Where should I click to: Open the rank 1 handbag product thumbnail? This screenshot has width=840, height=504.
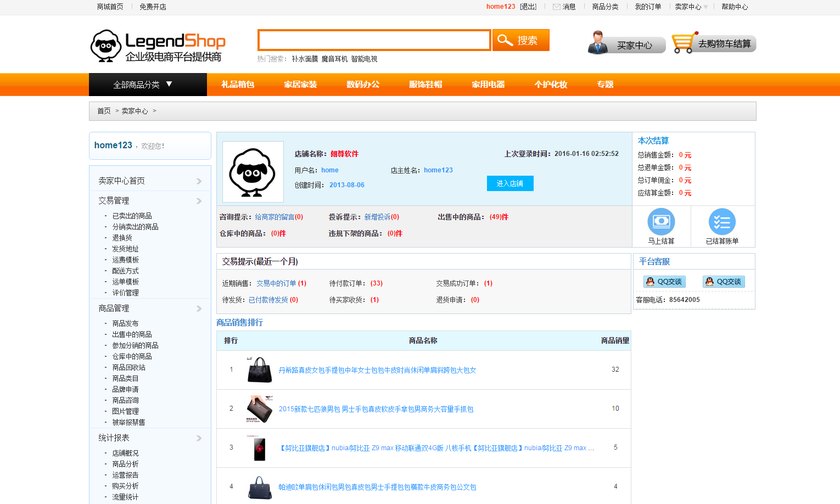pos(260,369)
